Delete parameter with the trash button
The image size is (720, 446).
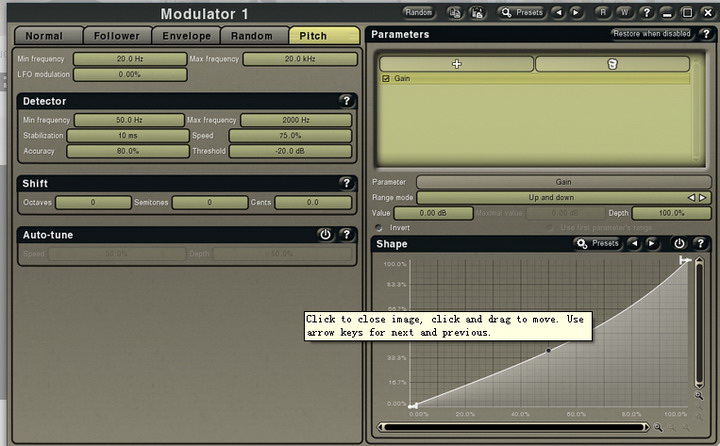pos(612,64)
